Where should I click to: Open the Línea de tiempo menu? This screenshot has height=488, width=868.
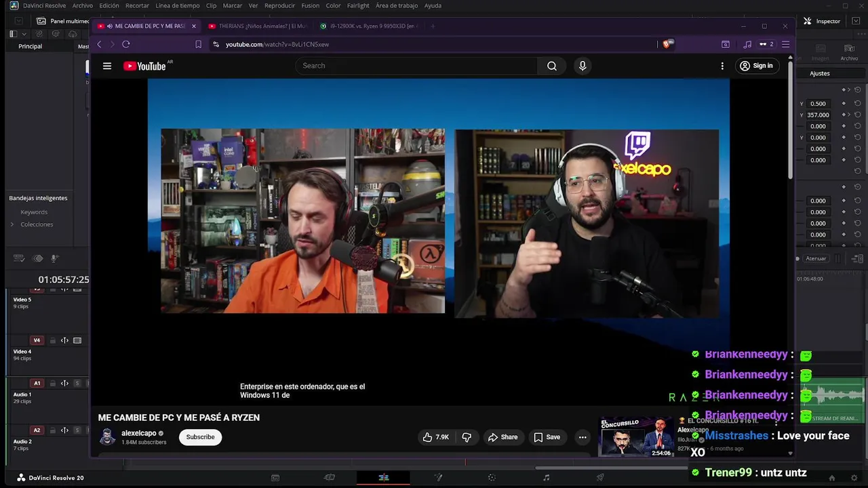178,5
